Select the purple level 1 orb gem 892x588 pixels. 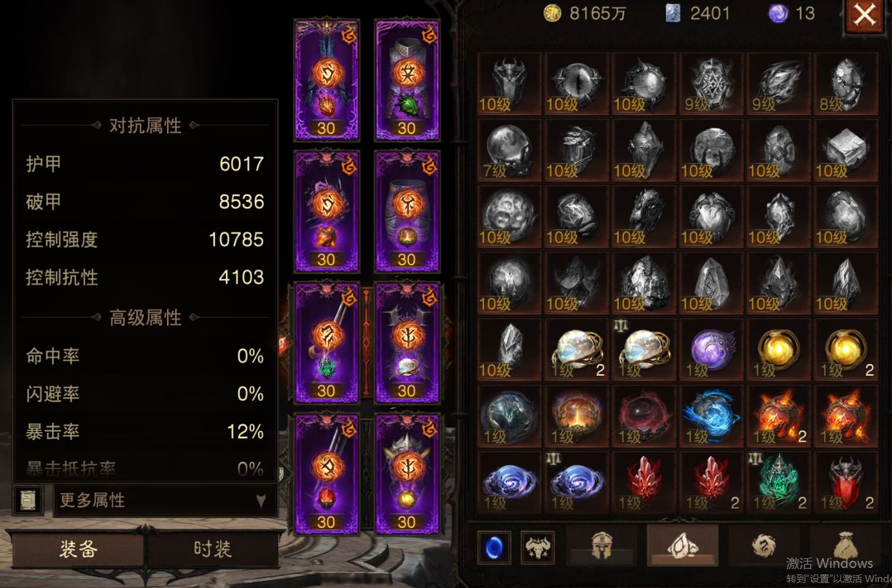711,351
